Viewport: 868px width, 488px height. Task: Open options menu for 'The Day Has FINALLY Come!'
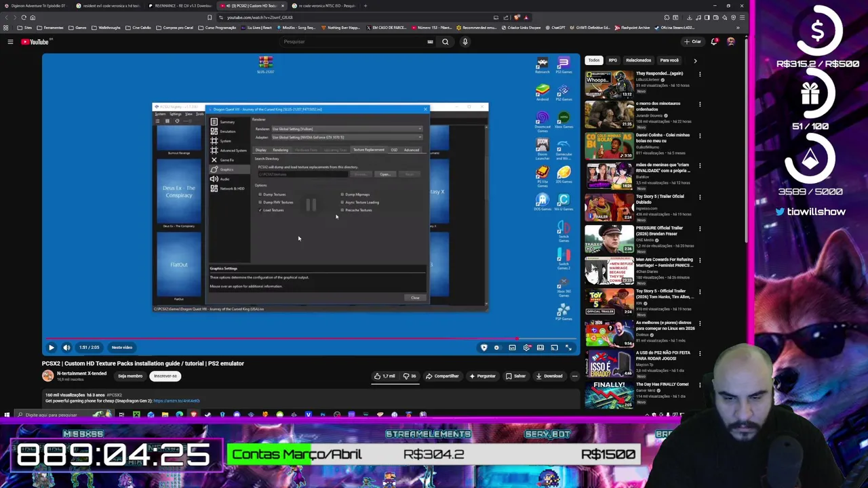[700, 385]
